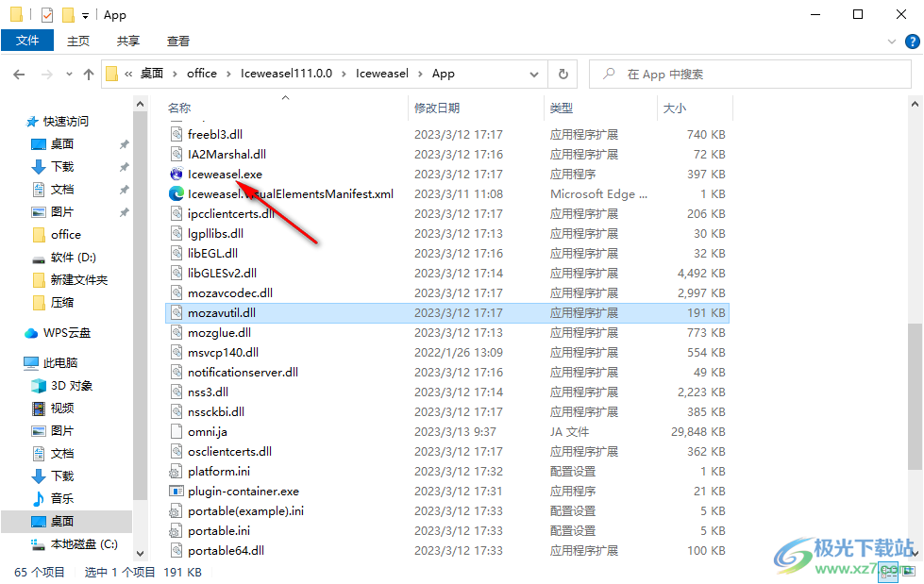Switch to the 共享 ribbon tab

127,41
